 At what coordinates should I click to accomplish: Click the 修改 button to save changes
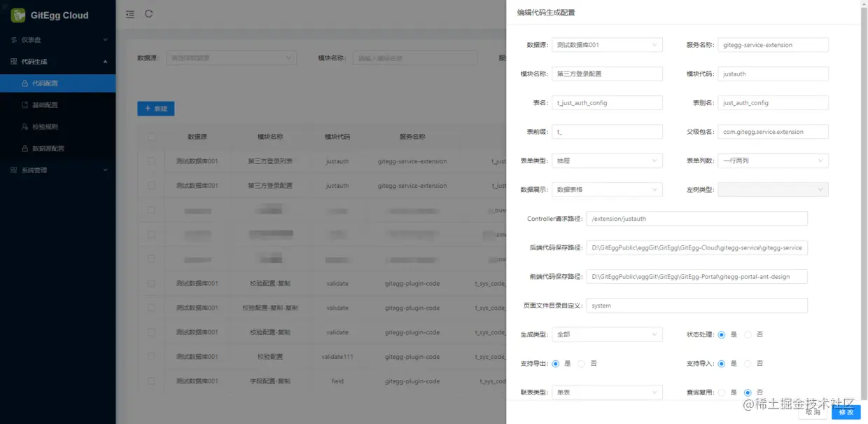click(846, 412)
